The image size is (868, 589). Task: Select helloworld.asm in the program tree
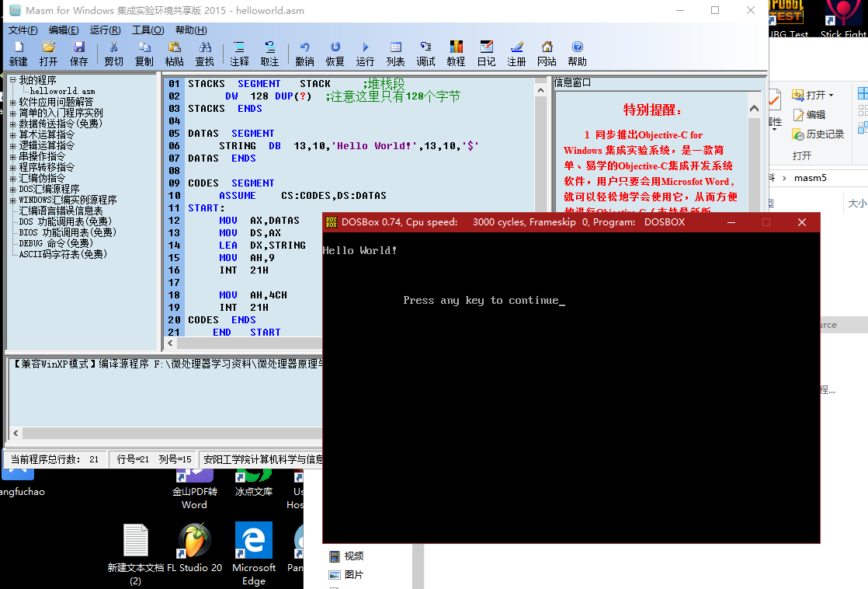pyautogui.click(x=62, y=91)
